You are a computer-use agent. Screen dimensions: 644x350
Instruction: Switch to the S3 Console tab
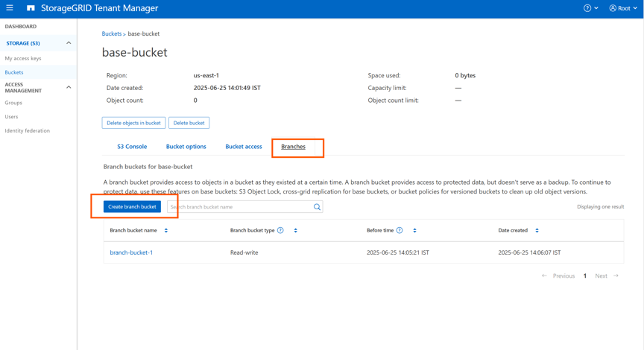[132, 147]
